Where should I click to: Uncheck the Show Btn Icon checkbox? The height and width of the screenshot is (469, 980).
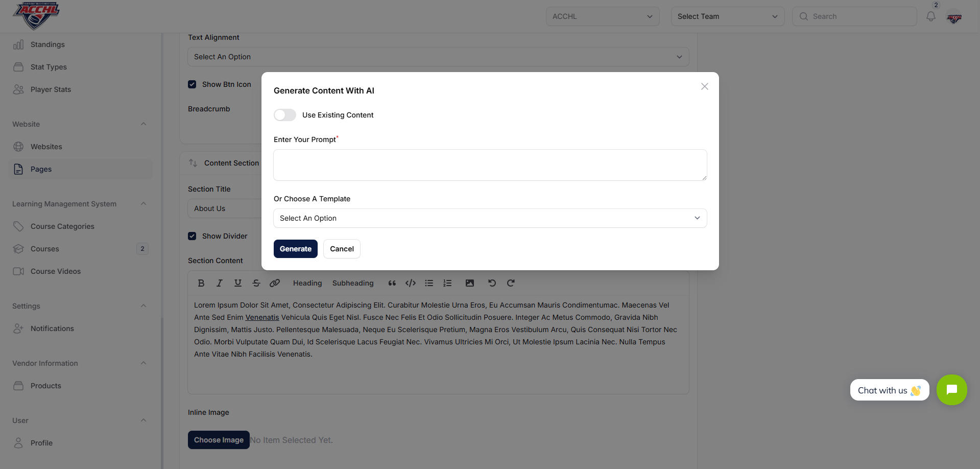pyautogui.click(x=192, y=84)
